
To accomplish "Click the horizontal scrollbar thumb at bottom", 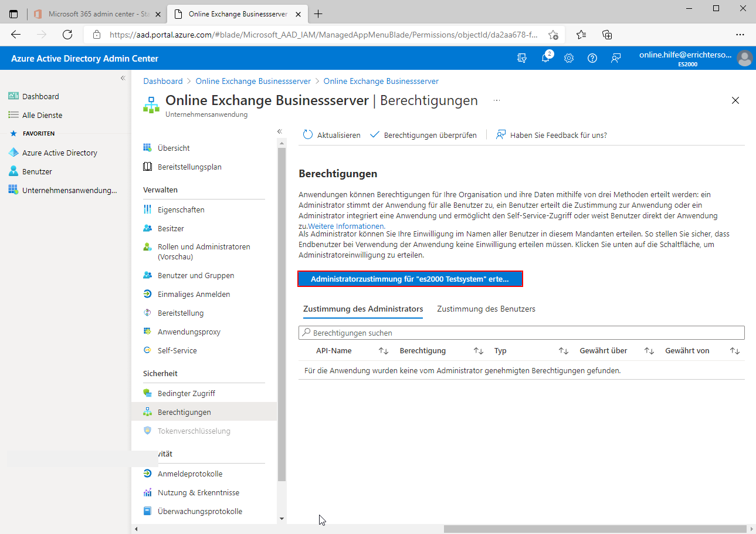I will pos(595,529).
